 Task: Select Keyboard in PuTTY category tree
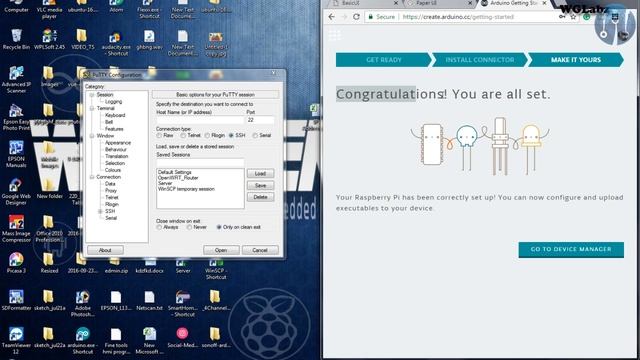click(115, 116)
